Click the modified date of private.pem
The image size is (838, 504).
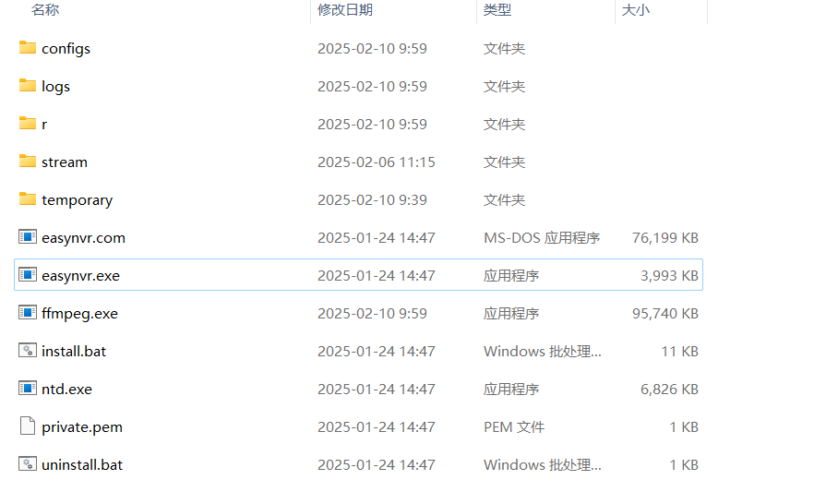pos(377,427)
